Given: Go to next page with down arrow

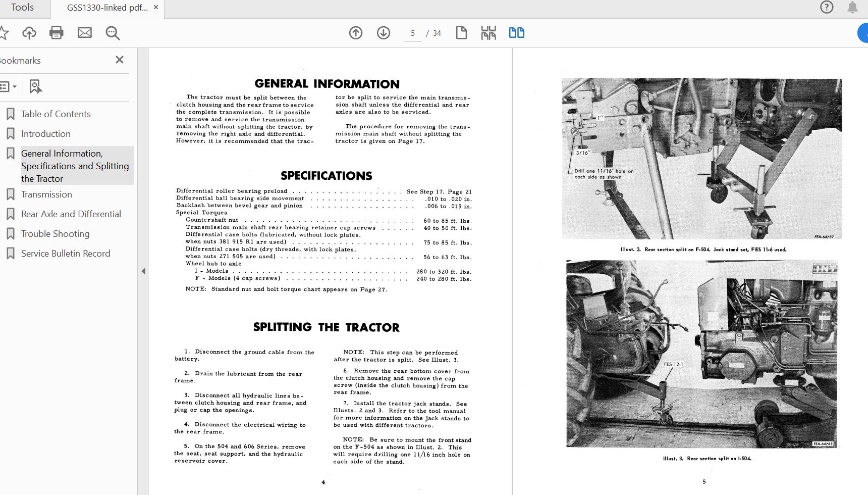Looking at the screenshot, I should pos(384,33).
